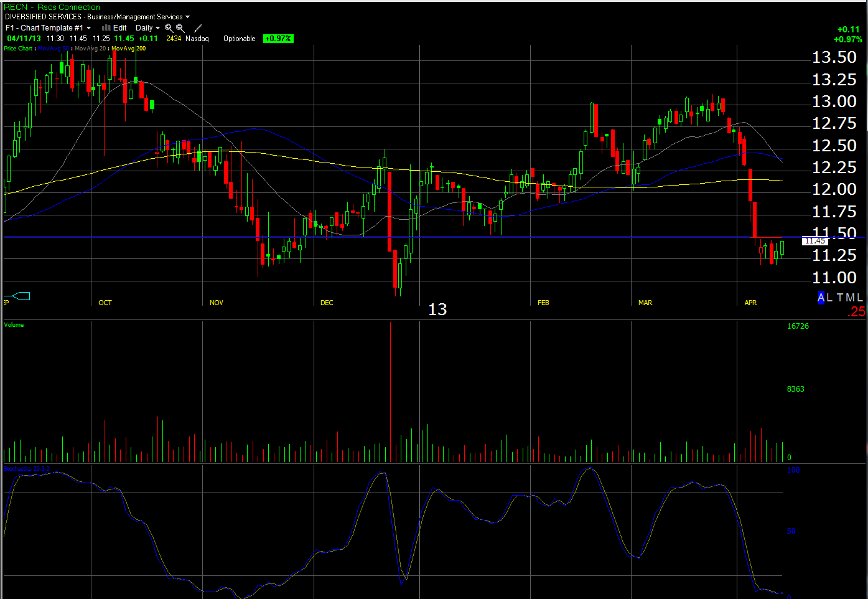Screen dimensions: 868x599
Task: Click the Optionable label
Action: pyautogui.click(x=240, y=39)
